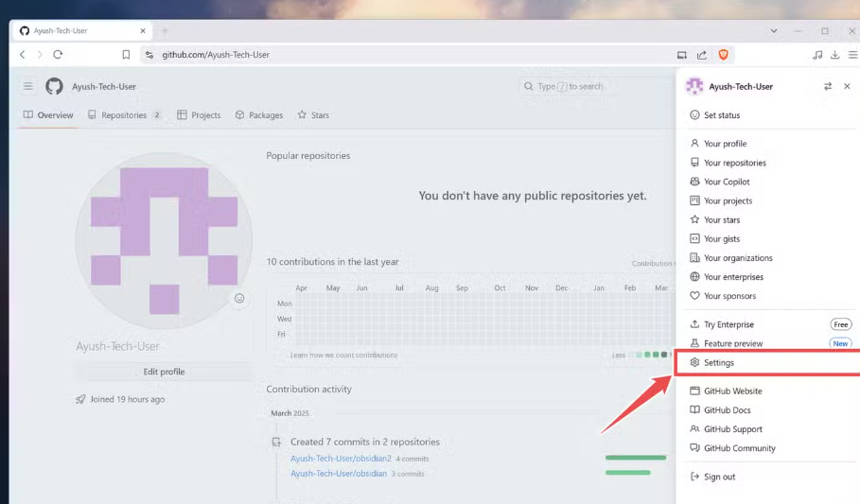Open the hamburger navigation menu
This screenshot has height=504, width=860.
tap(28, 86)
